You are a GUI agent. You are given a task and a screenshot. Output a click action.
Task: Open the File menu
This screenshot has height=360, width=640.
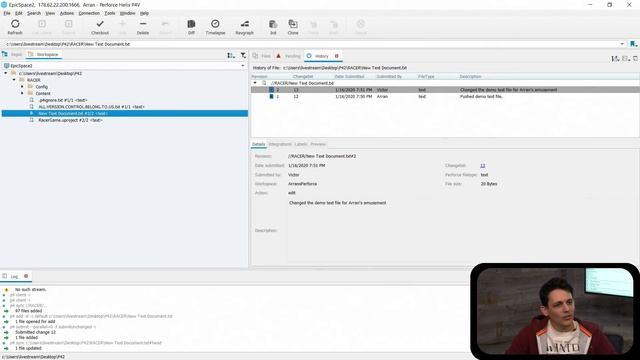7,13
